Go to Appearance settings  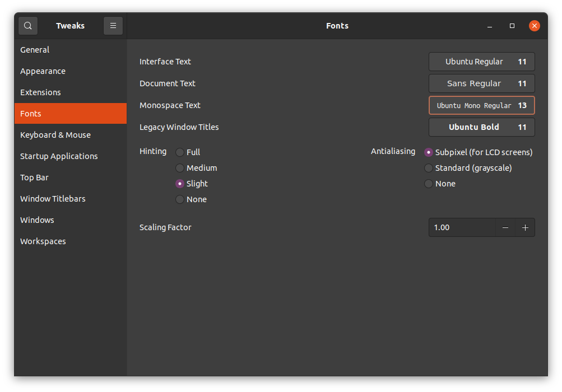(71, 71)
